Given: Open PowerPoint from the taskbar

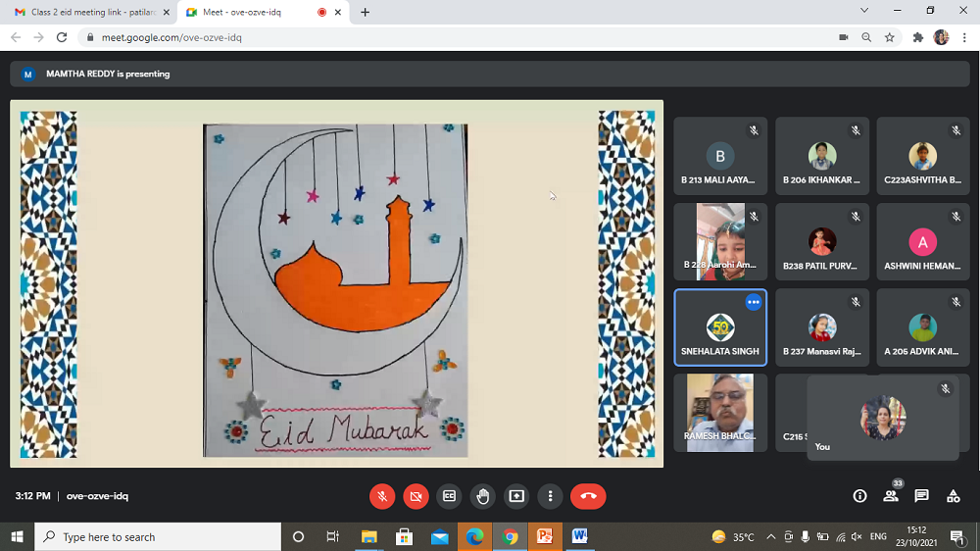Looking at the screenshot, I should tap(544, 536).
